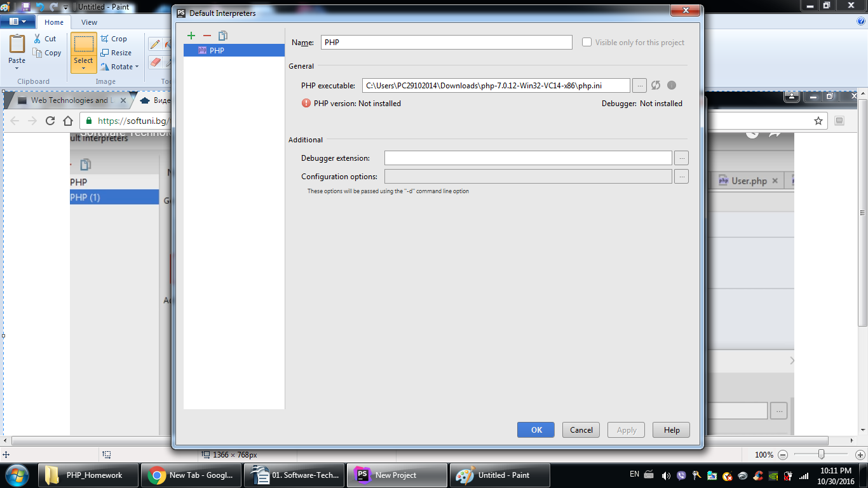Open NVIDIA tray icon
Viewport: 868px width, 488px height.
pyautogui.click(x=773, y=475)
